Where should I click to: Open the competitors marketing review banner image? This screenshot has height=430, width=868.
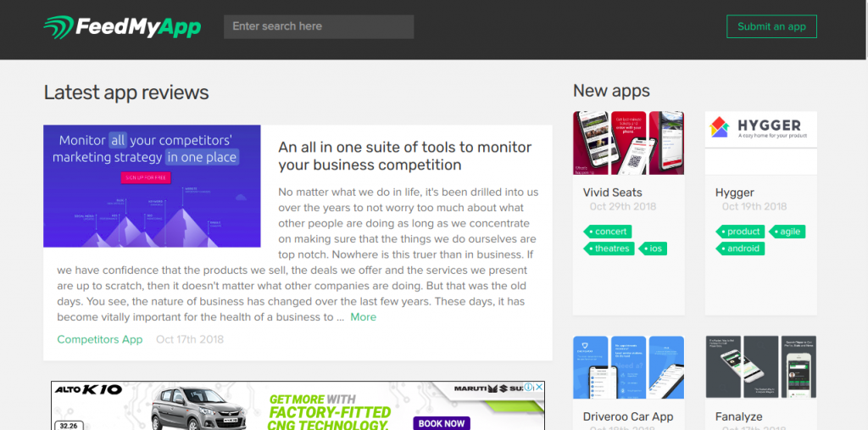click(152, 186)
